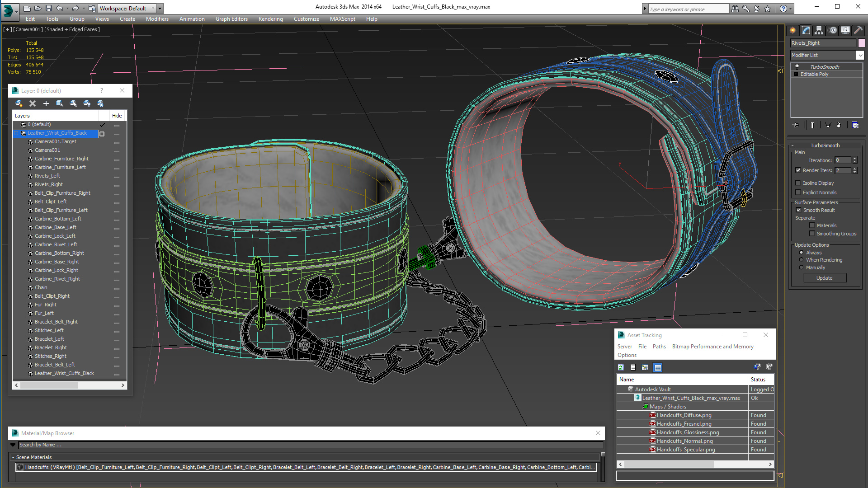Click the Iterations spinner arrows
868x488 pixels.
[x=854, y=160]
